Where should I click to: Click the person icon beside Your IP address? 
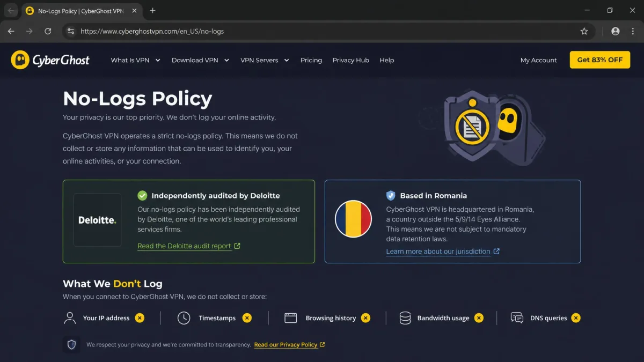[x=70, y=318]
